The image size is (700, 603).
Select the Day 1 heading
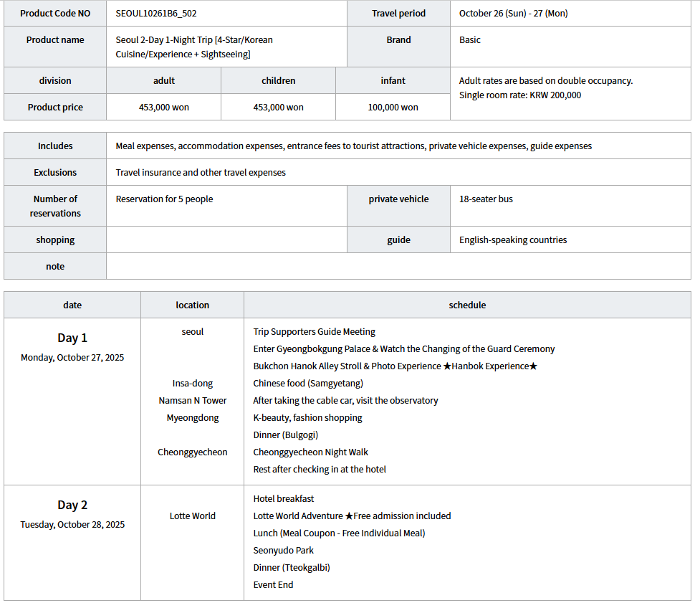[72, 338]
